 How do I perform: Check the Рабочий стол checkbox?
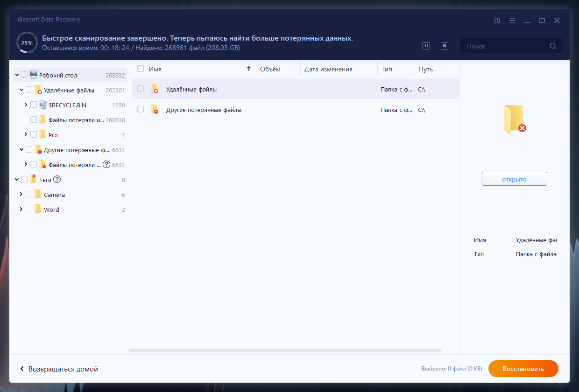pos(24,75)
